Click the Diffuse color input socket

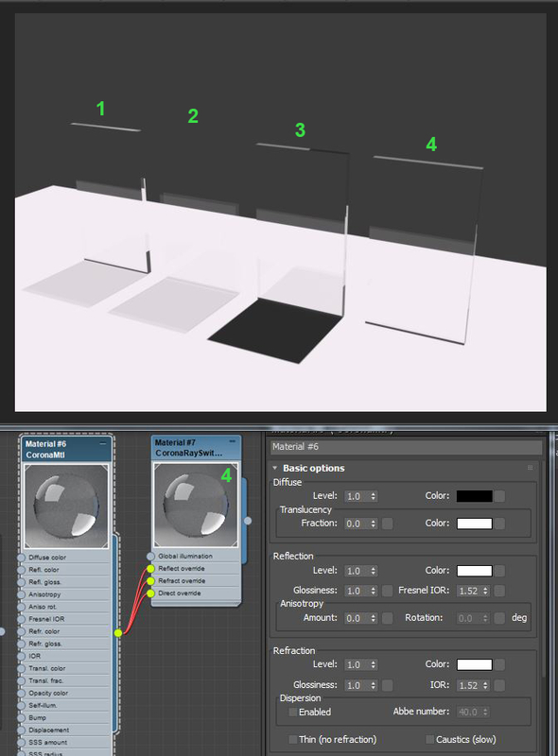click(21, 558)
